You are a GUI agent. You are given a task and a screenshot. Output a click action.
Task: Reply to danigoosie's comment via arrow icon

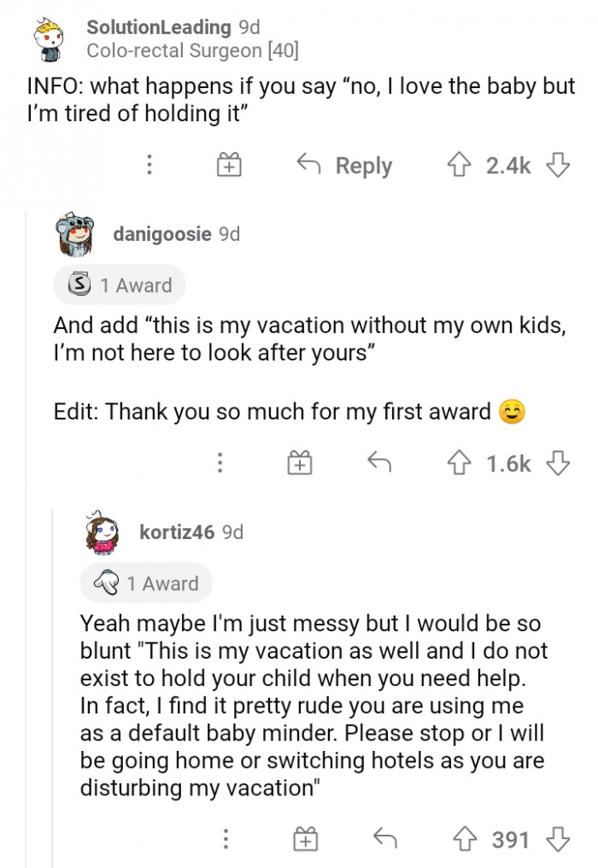pos(378,463)
